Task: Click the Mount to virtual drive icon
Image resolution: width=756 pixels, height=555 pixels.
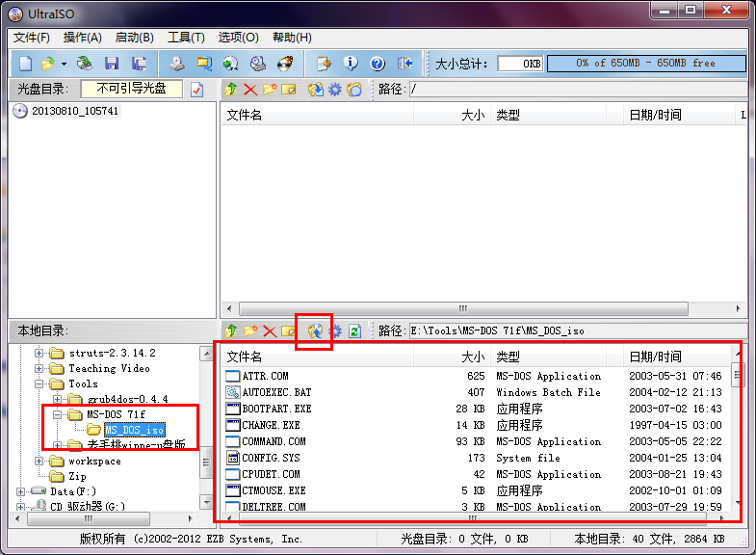Action: 258,64
